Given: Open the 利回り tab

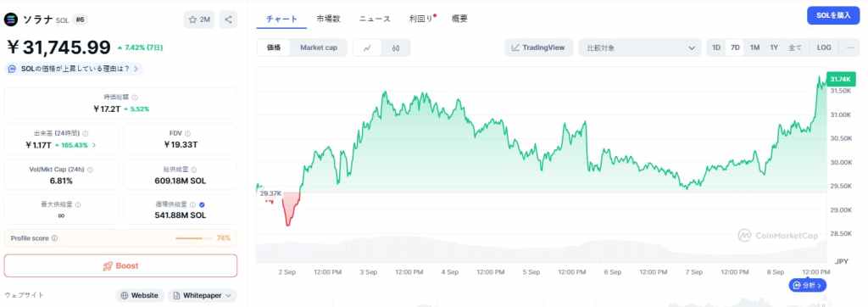Looking at the screenshot, I should (x=421, y=19).
